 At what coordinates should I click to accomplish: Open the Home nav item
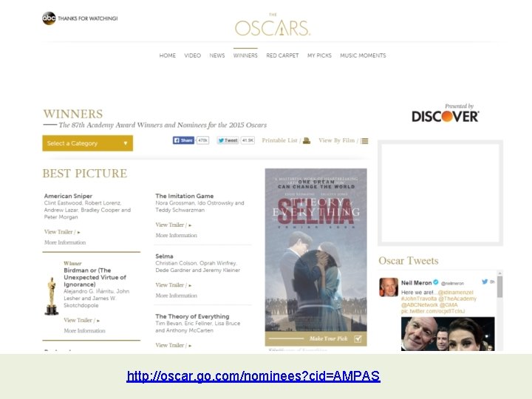(168, 55)
